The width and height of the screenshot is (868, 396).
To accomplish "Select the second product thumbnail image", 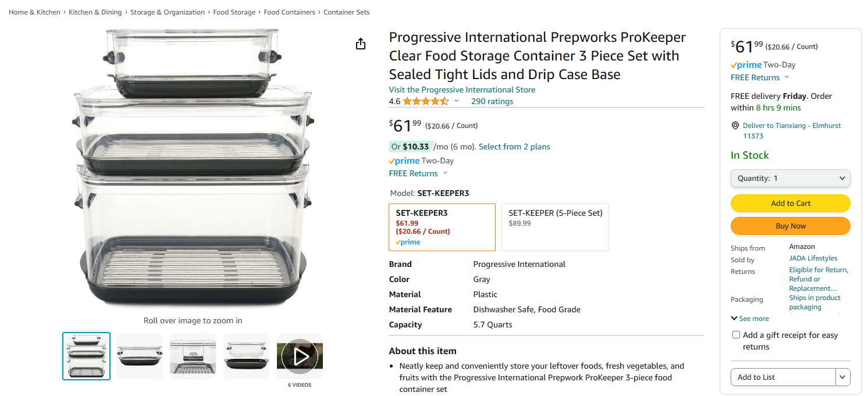I will [x=140, y=356].
